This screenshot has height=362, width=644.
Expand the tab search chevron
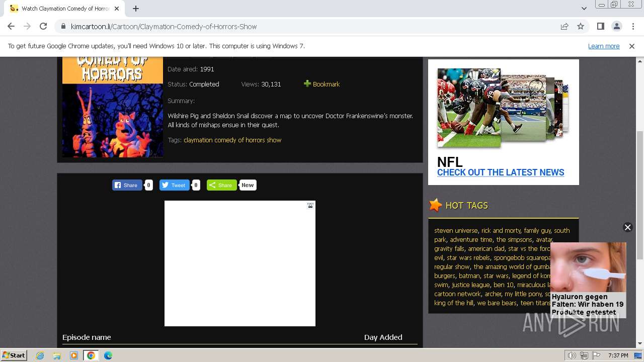pos(584,8)
